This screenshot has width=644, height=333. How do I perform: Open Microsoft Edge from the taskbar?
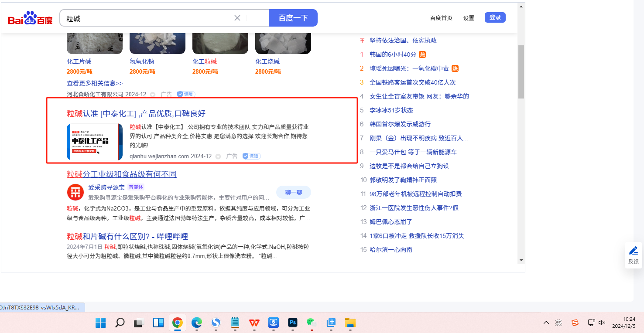(196, 323)
